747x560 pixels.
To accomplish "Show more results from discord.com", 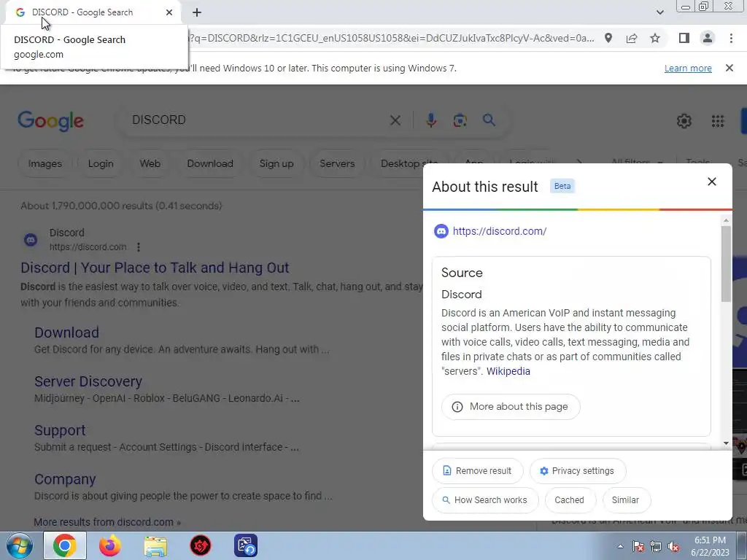I will (x=107, y=522).
